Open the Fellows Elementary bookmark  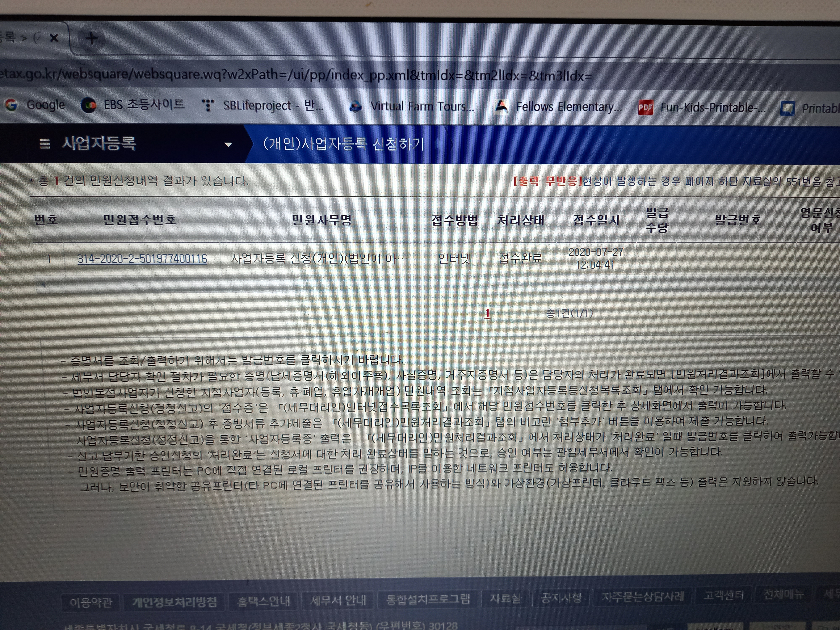tap(558, 107)
